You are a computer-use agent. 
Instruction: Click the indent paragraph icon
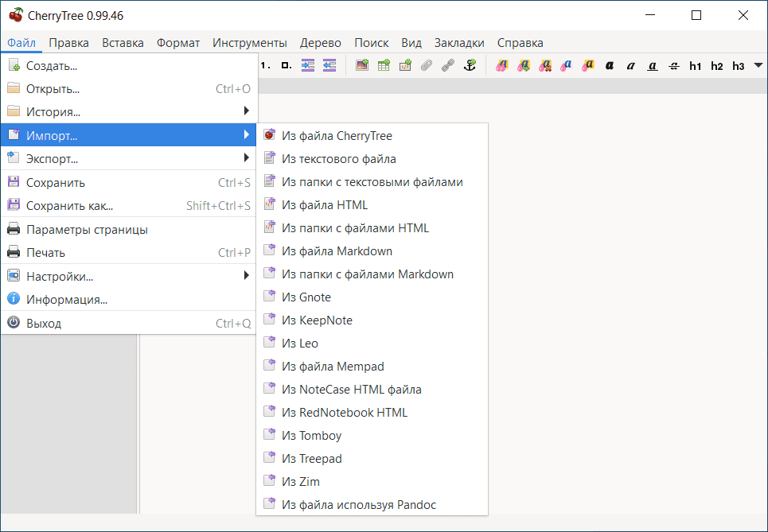[307, 65]
